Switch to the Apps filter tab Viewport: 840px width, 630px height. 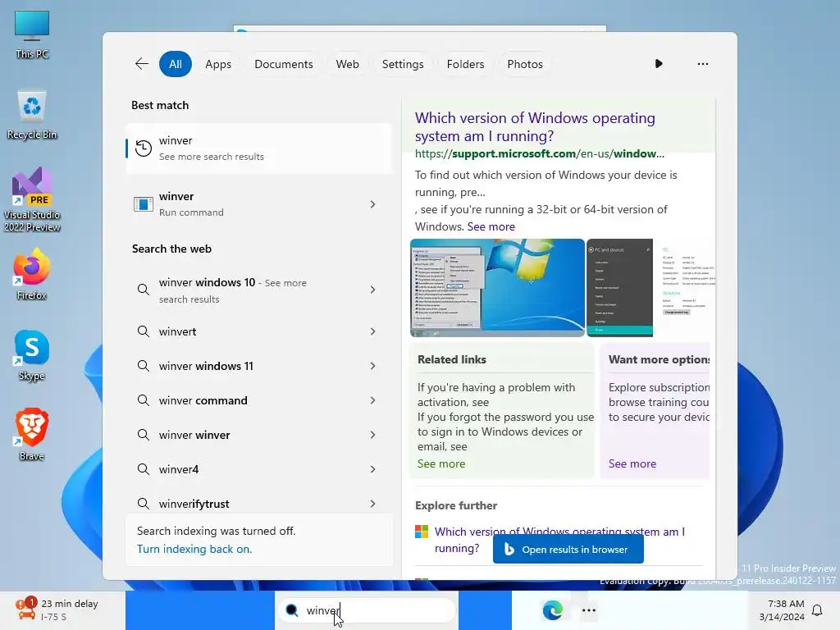click(218, 64)
